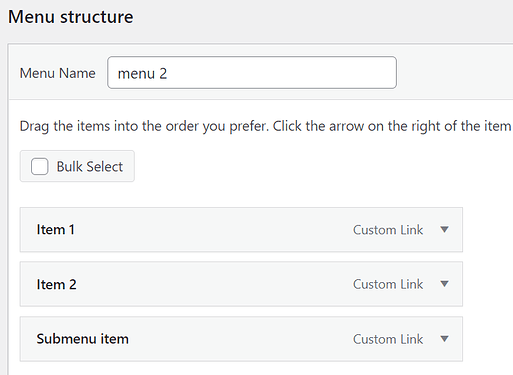The height and width of the screenshot is (375, 513).
Task: Click the 'Drag the items' instruction sentence
Action: [x=144, y=126]
